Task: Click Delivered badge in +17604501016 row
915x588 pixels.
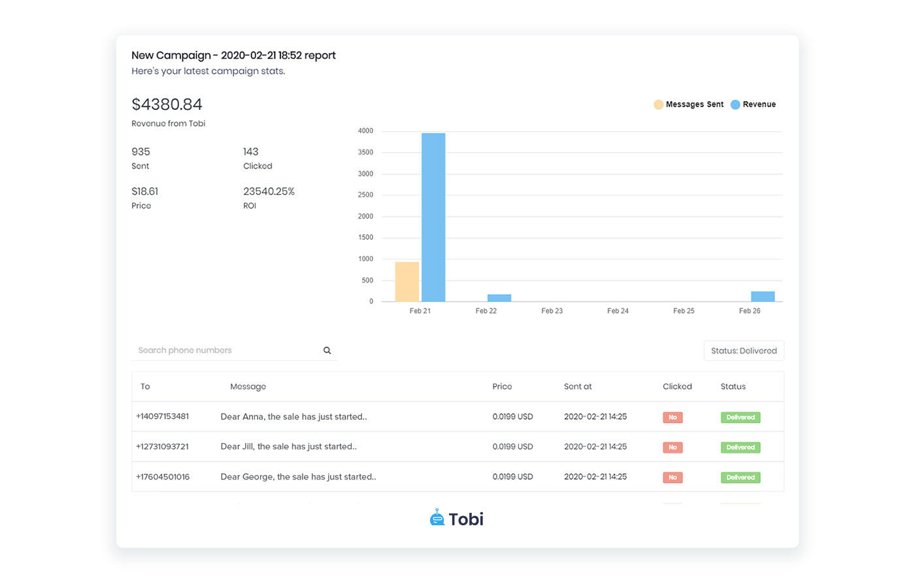Action: [740, 478]
